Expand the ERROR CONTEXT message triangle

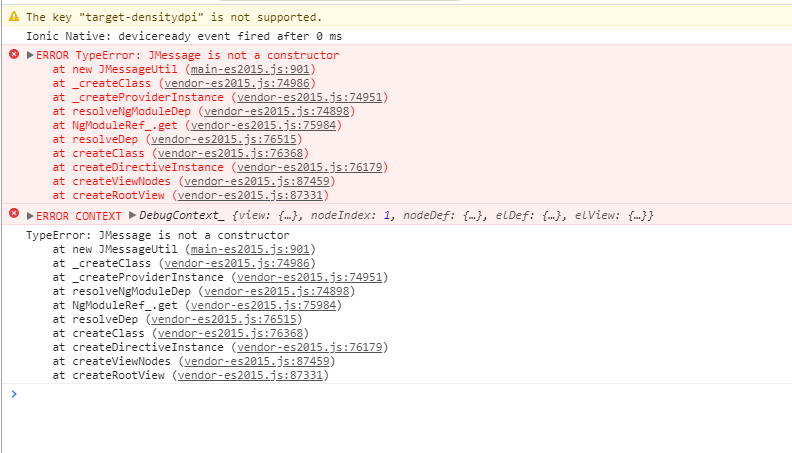30,215
